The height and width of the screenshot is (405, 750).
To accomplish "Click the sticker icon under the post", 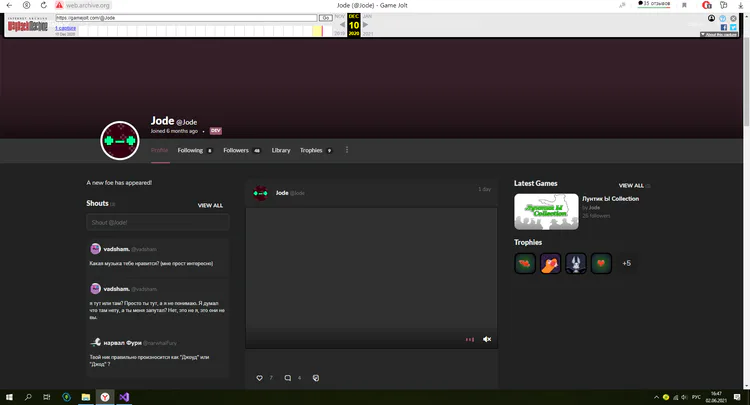I will (x=316, y=378).
